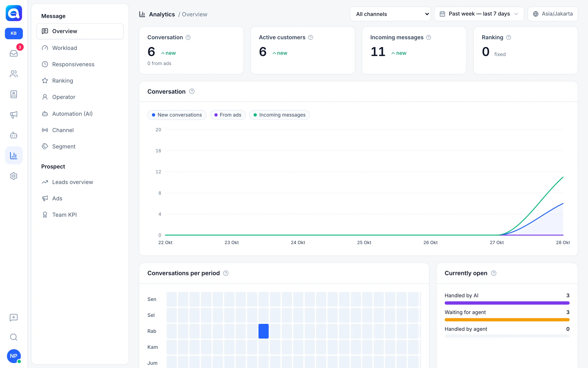The height and width of the screenshot is (368, 588).
Task: Open the campaigns megaphone icon in sidebar
Action: pos(14,115)
